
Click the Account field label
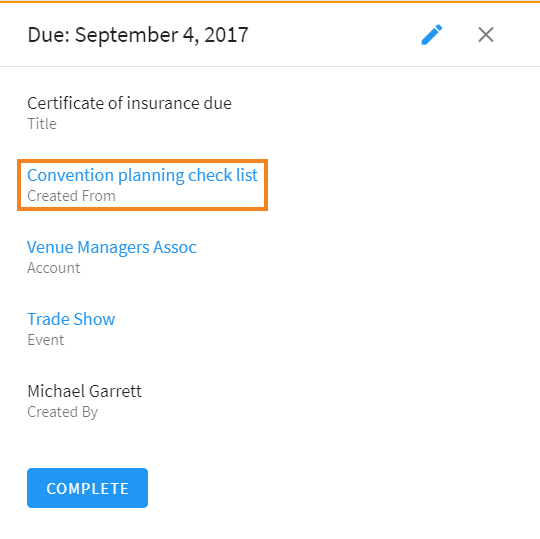(x=54, y=268)
